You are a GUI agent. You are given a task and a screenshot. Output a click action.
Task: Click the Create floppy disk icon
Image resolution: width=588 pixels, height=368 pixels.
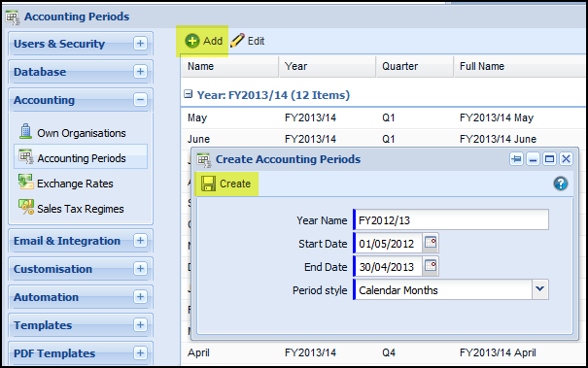[208, 184]
